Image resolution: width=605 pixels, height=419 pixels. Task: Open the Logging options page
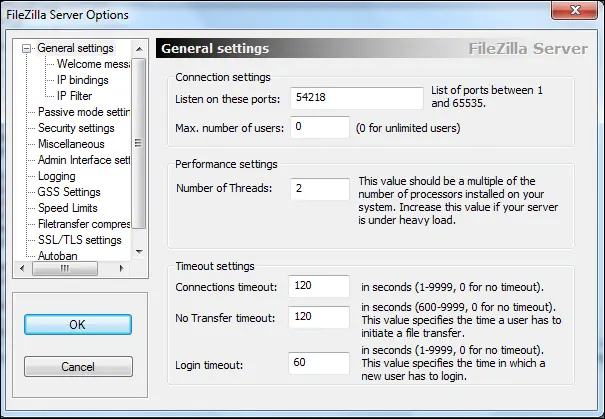pos(56,176)
